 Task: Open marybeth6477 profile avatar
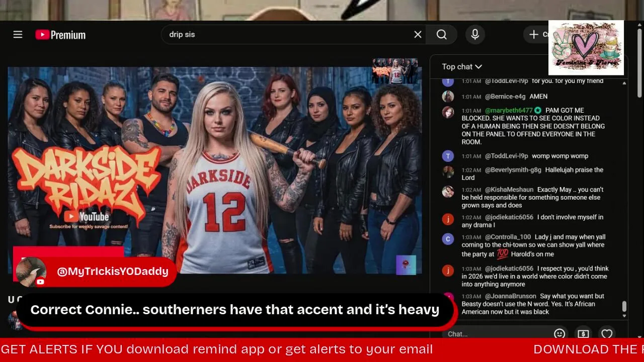tap(448, 112)
